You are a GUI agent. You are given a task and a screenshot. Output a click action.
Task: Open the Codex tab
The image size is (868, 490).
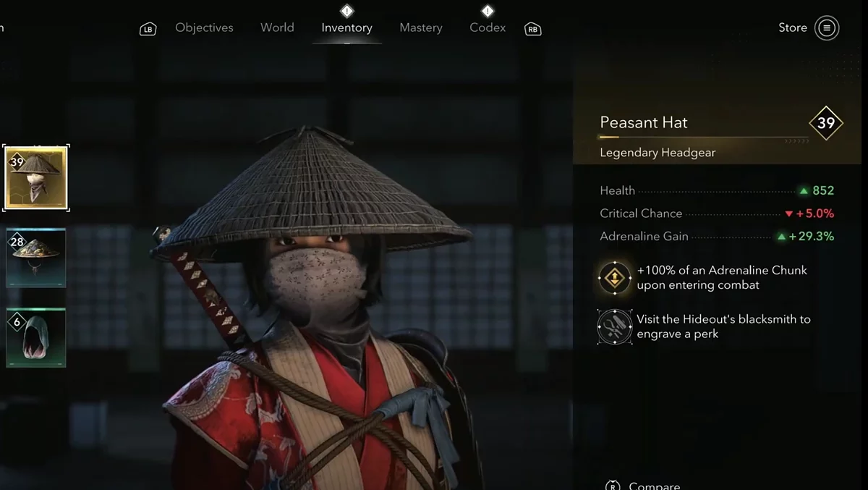[488, 28]
